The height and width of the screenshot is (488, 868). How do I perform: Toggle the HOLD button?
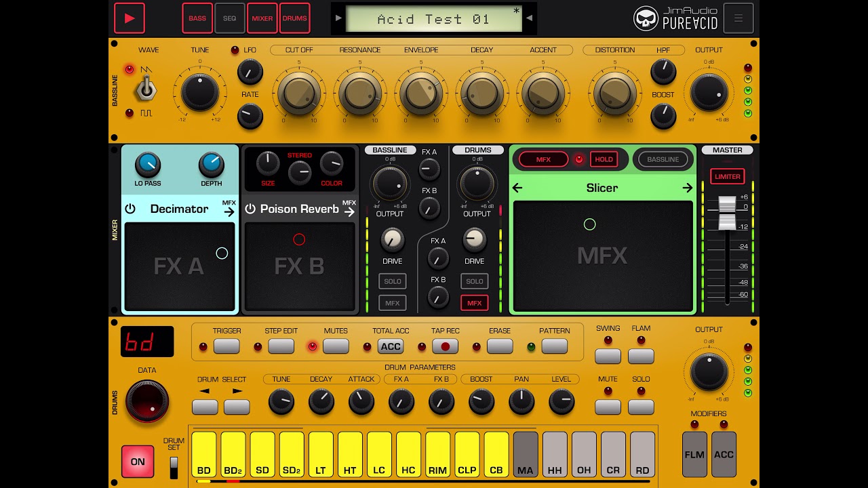pos(604,160)
